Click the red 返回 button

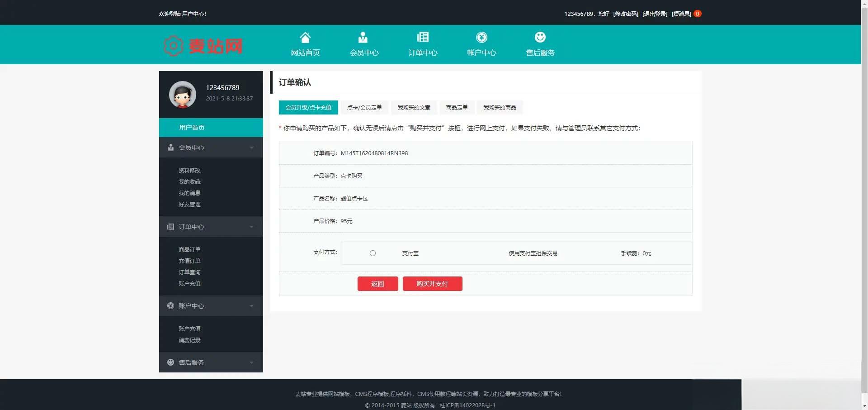pyautogui.click(x=378, y=284)
